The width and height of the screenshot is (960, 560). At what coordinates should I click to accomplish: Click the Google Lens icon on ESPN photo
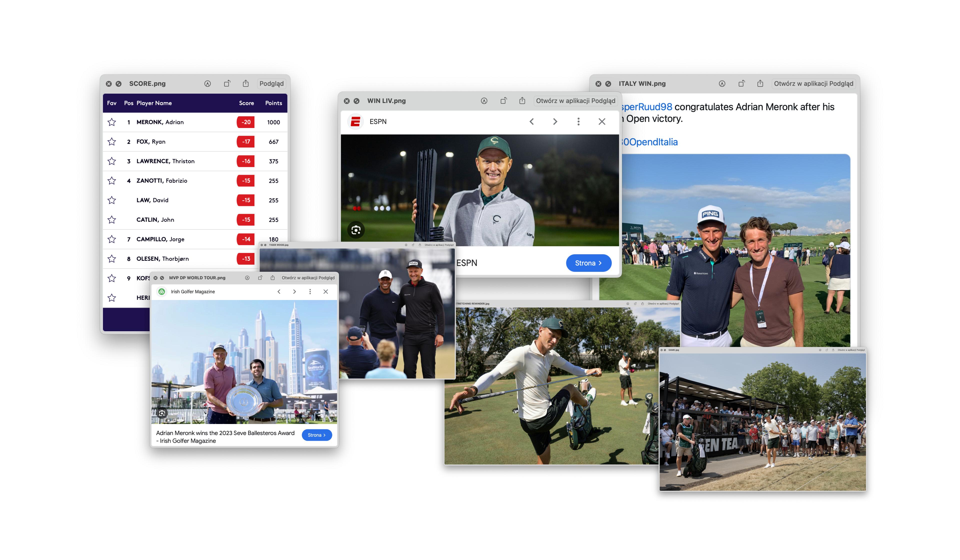356,230
